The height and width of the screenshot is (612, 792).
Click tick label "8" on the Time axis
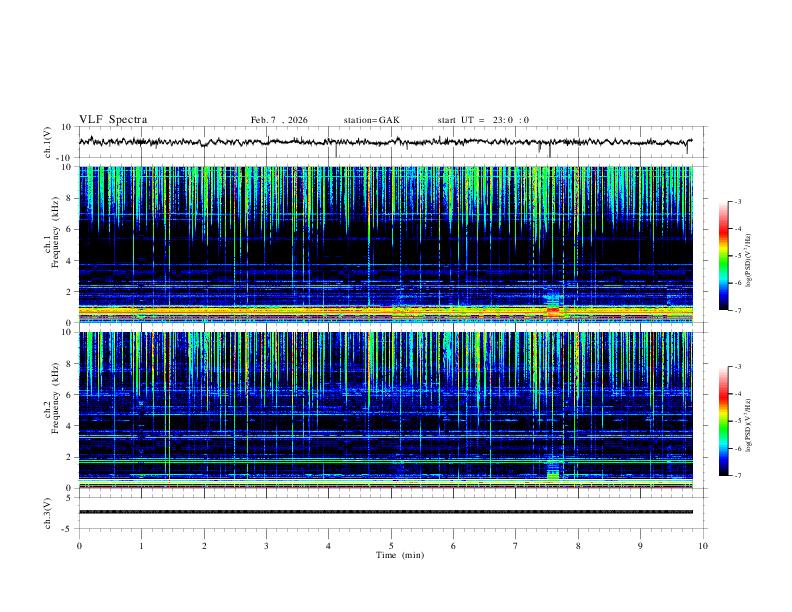point(578,546)
